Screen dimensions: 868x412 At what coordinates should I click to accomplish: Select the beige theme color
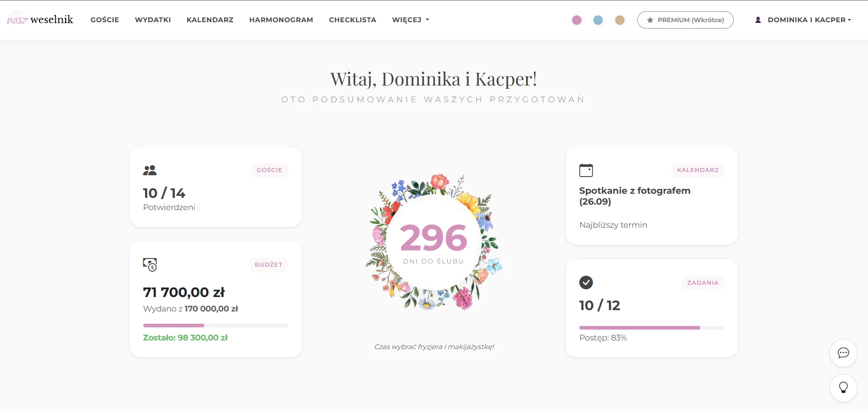620,20
